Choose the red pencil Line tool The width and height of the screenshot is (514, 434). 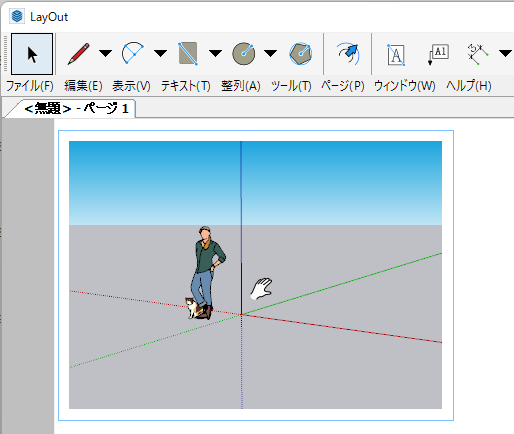(x=79, y=54)
